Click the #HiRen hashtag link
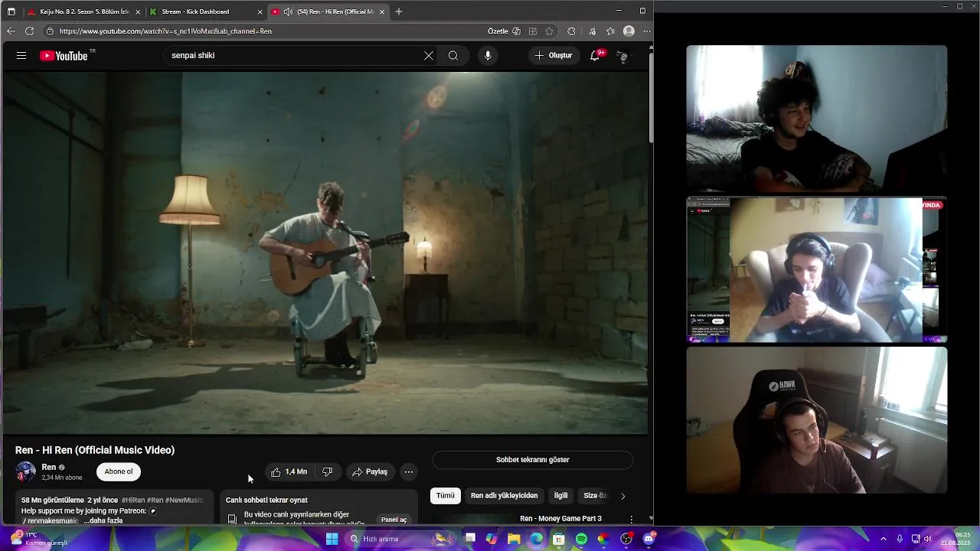Image resolution: width=980 pixels, height=551 pixels. click(x=133, y=500)
